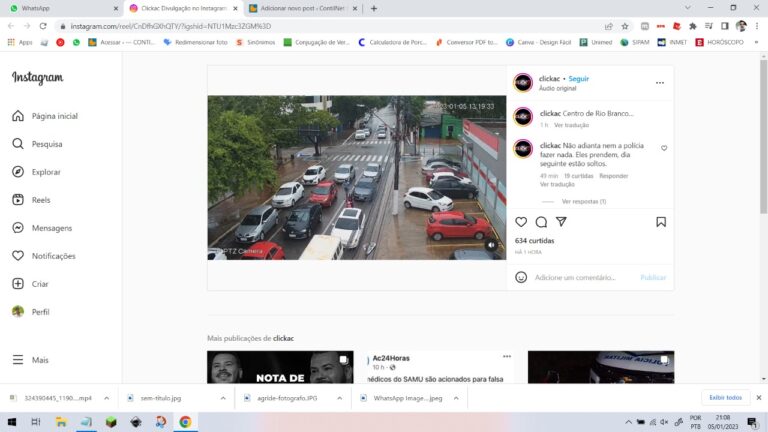Click the Instagram logo

coord(38,77)
